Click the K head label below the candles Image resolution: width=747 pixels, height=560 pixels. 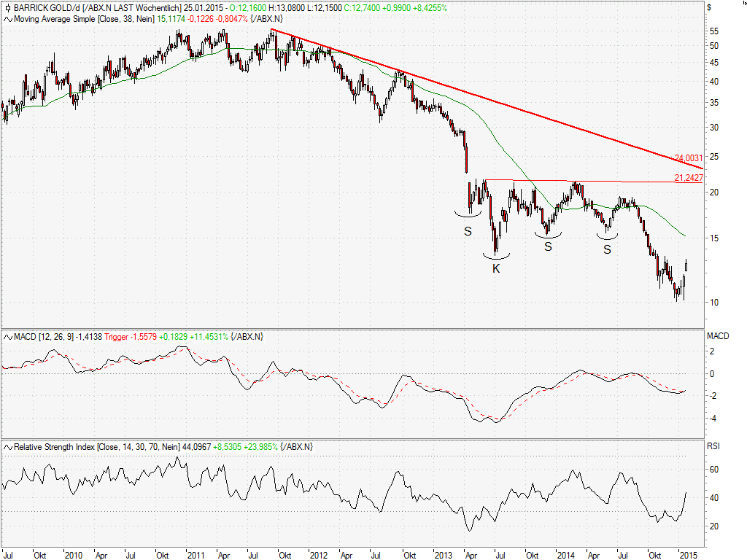click(x=496, y=268)
